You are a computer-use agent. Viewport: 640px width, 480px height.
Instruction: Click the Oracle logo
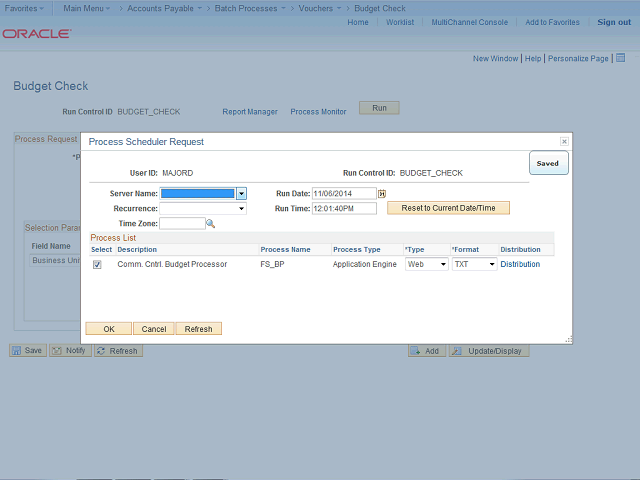(x=37, y=33)
